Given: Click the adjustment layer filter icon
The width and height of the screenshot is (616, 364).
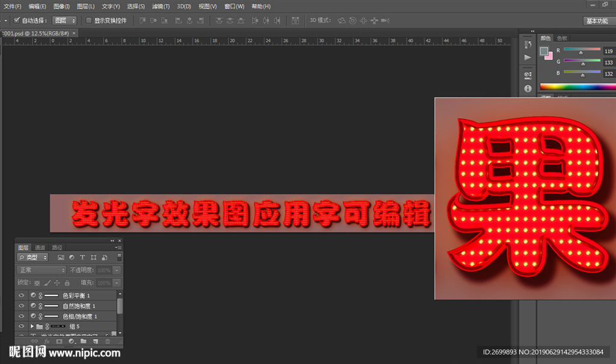Looking at the screenshot, I should pos(72,258).
